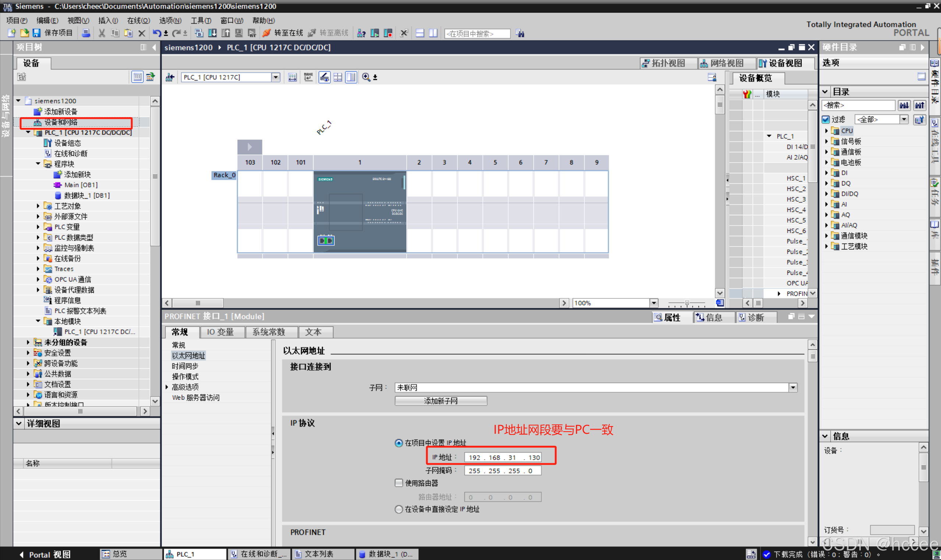Click the zoom slider below device view
This screenshot has height=560, width=941.
(x=687, y=303)
